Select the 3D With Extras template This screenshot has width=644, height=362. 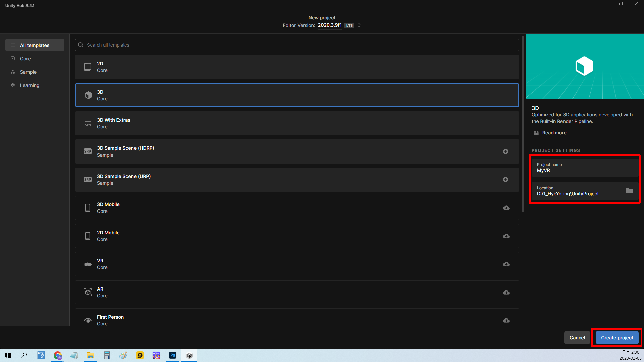(297, 123)
